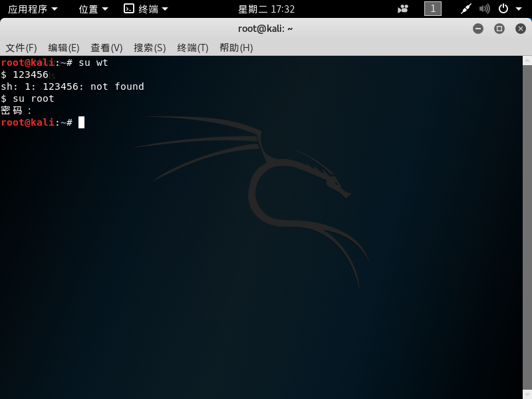532x399 pixels.
Task: Minimize the root@kali terminal window
Action: 478,29
